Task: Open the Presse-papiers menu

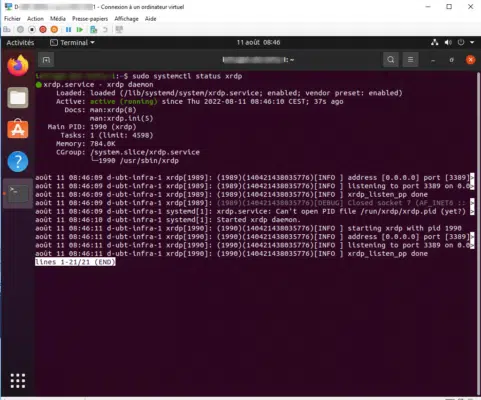Action: [x=90, y=19]
